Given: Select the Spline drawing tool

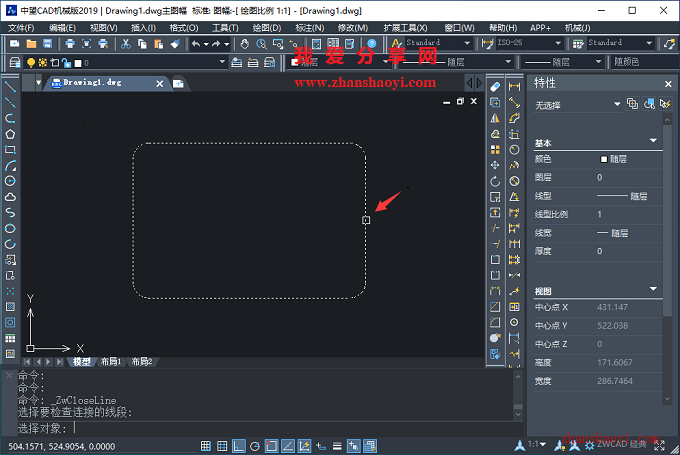Looking at the screenshot, I should point(10,213).
